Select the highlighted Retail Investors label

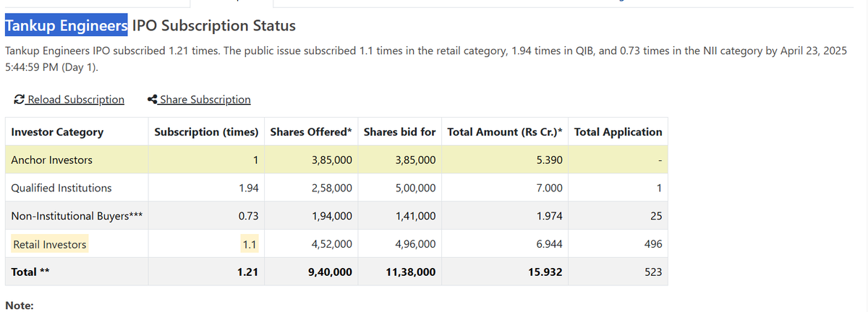[x=50, y=244]
